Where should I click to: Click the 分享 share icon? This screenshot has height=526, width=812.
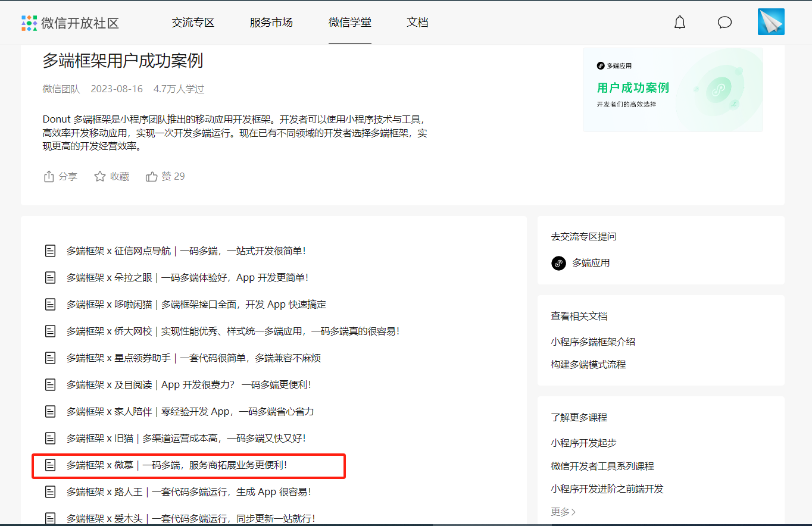pos(49,177)
